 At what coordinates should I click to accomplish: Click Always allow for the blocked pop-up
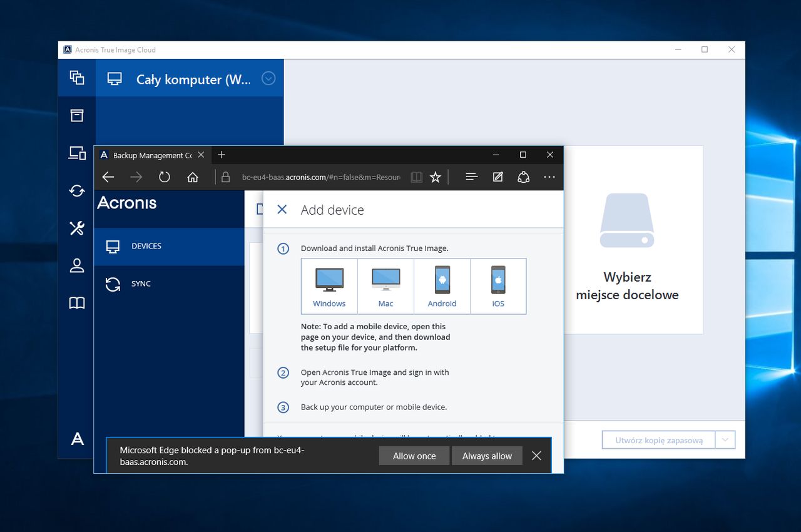pos(487,456)
